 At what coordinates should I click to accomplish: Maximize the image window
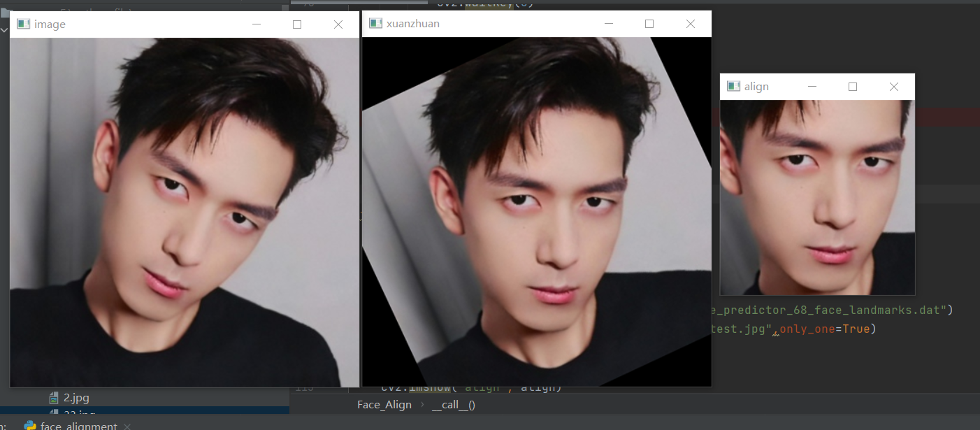pos(297,24)
